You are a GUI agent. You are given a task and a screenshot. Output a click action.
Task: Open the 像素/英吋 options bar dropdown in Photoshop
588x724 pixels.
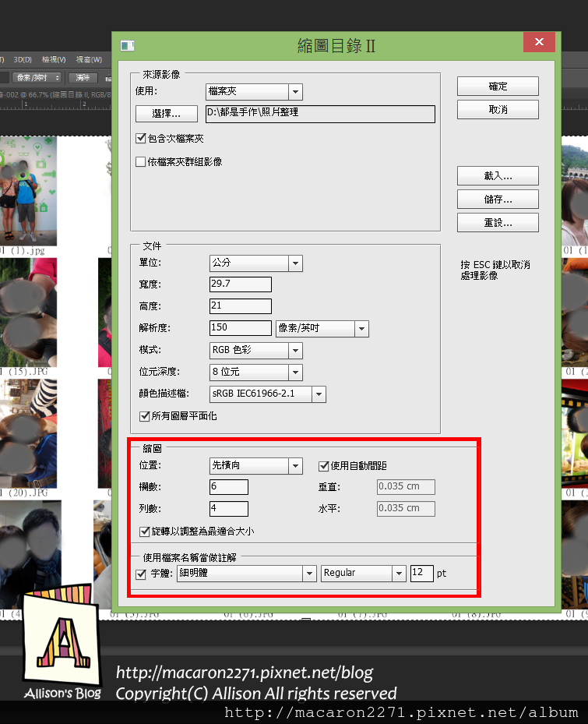37,78
